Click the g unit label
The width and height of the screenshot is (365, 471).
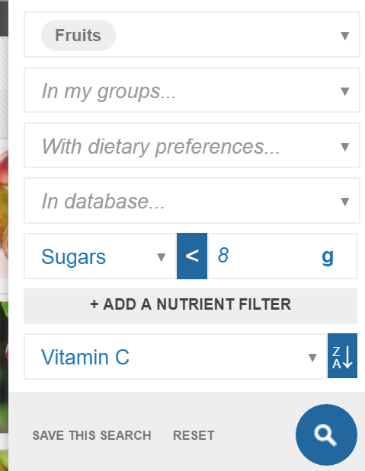(x=328, y=257)
